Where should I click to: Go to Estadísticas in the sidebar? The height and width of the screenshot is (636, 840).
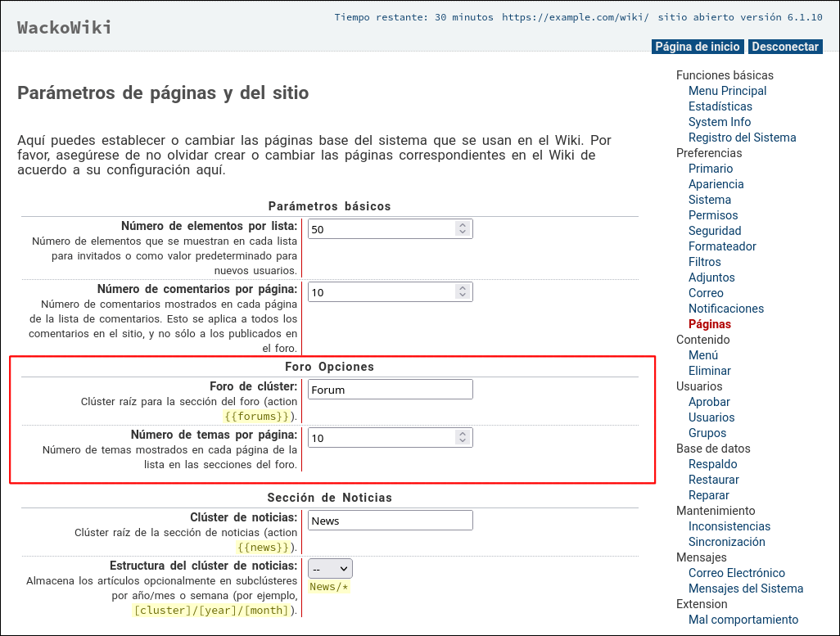point(720,106)
